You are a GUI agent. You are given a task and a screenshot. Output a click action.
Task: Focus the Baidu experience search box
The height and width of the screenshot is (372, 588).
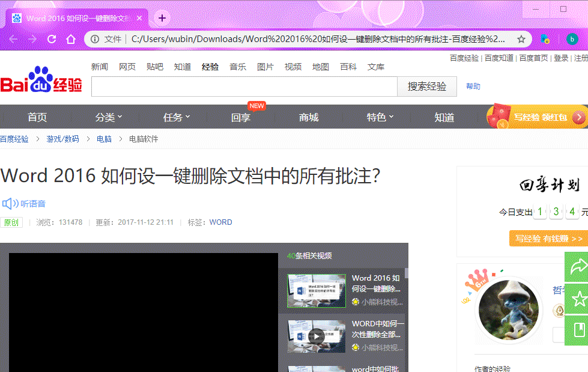click(x=244, y=87)
